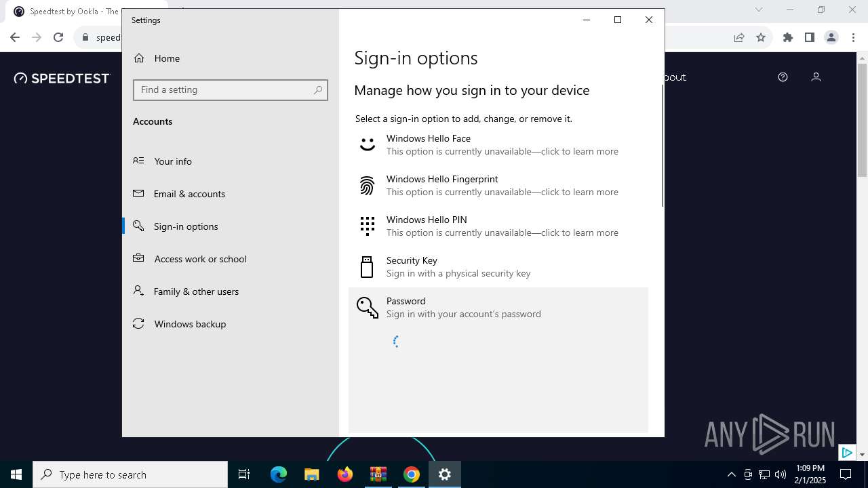
Task: Click the Find a setting search box
Action: pyautogui.click(x=231, y=90)
